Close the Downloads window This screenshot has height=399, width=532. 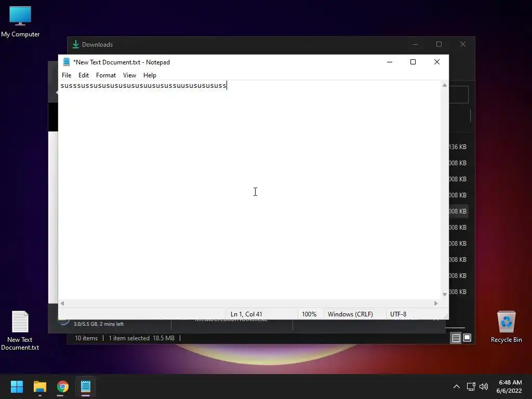pos(463,45)
